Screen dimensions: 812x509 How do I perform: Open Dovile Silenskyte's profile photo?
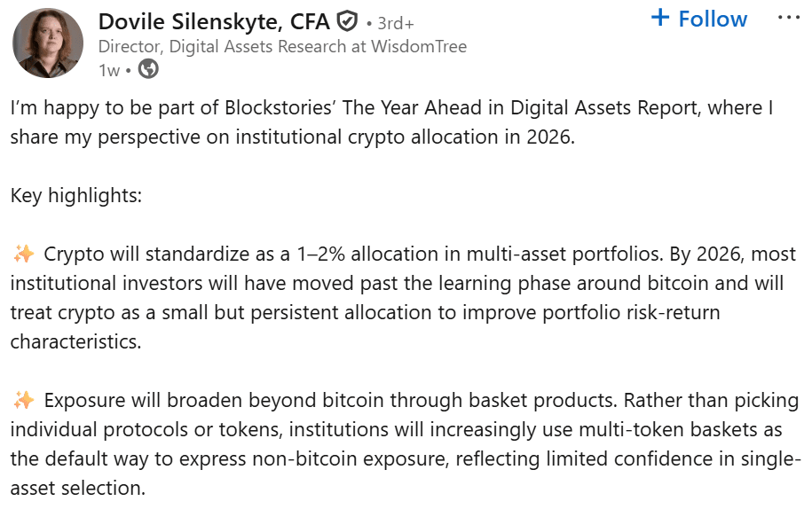tap(47, 43)
